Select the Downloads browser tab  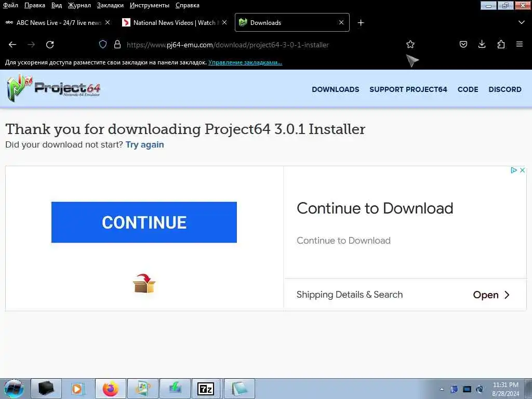[x=292, y=22]
